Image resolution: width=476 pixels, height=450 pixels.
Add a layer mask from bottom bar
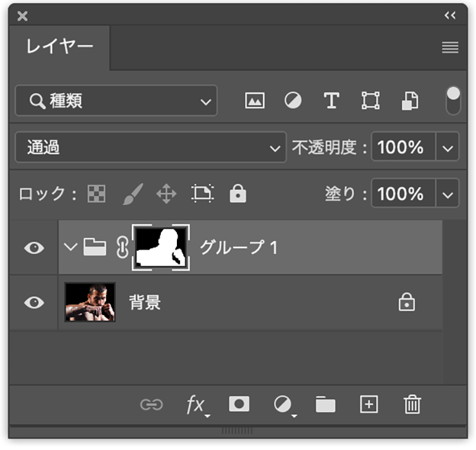239,404
